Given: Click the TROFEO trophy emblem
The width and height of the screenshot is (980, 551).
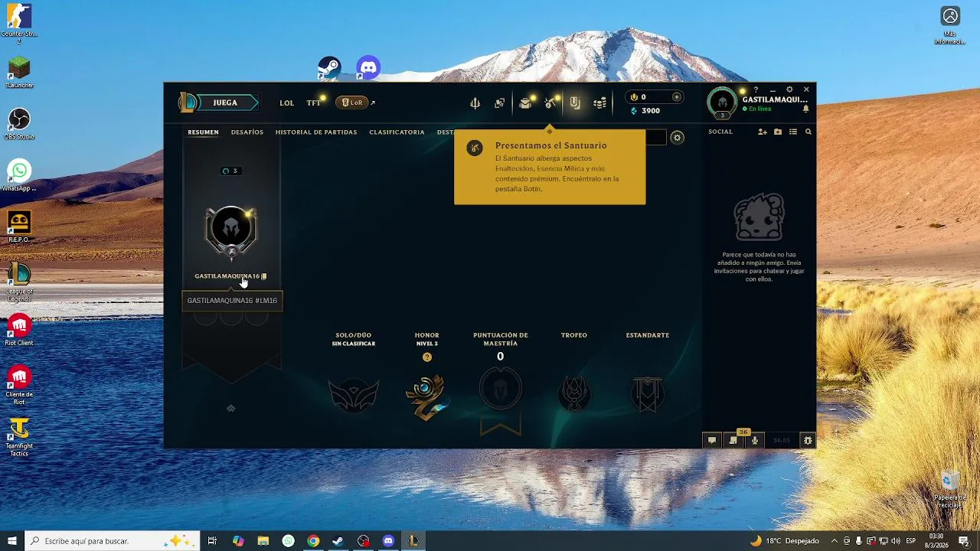Looking at the screenshot, I should pyautogui.click(x=574, y=394).
